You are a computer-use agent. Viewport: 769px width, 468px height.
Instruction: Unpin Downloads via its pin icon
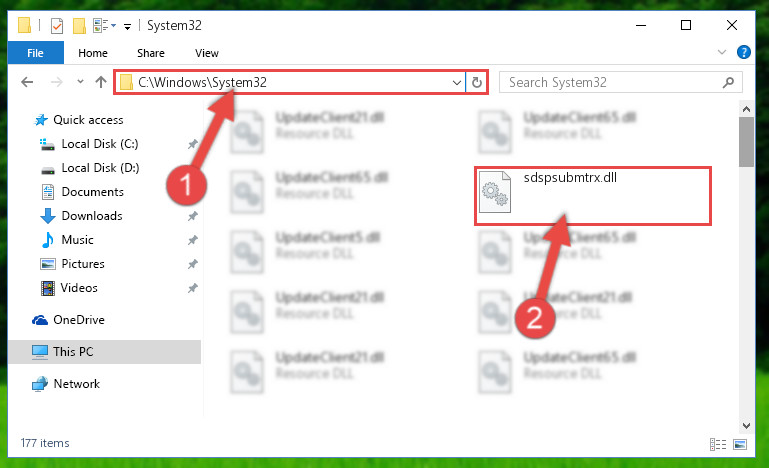click(x=193, y=216)
